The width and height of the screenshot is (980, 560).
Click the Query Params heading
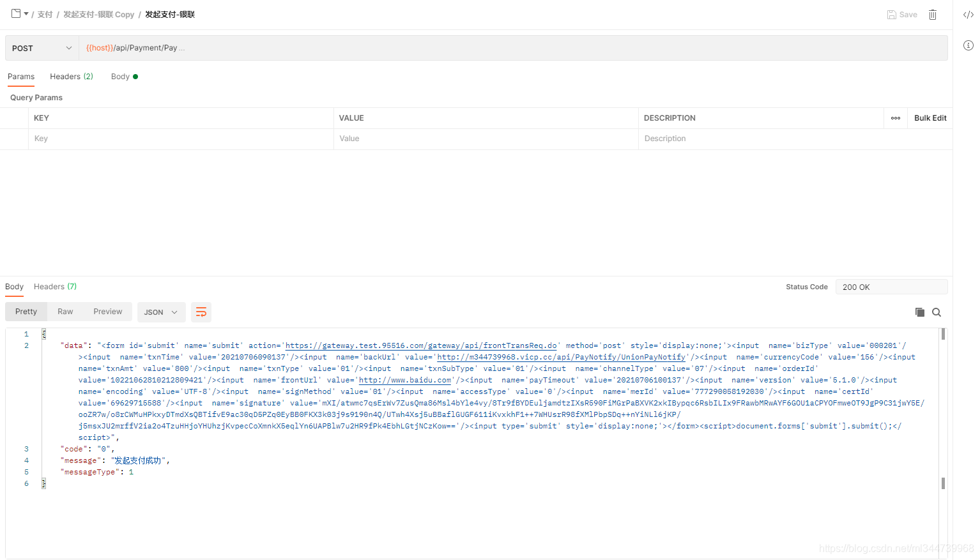click(x=36, y=98)
